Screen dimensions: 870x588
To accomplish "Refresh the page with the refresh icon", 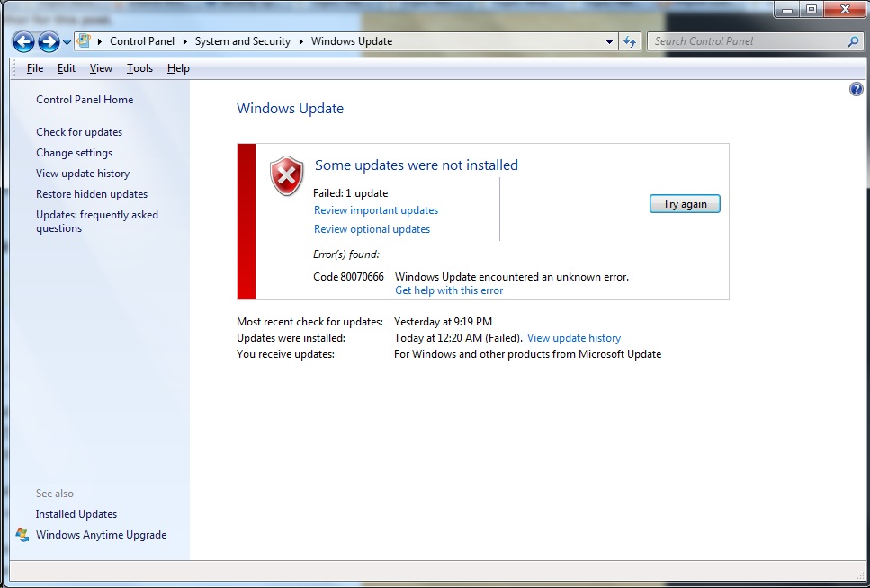I will click(630, 41).
